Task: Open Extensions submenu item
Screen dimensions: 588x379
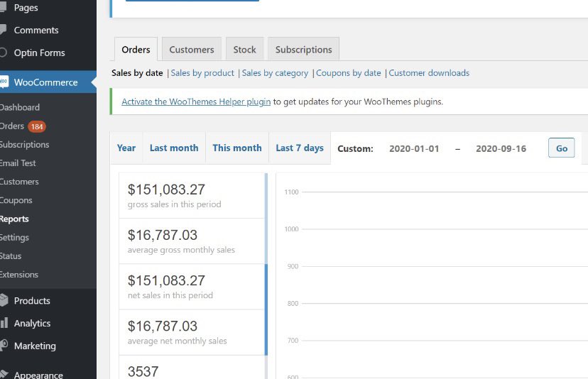Action: coord(18,275)
